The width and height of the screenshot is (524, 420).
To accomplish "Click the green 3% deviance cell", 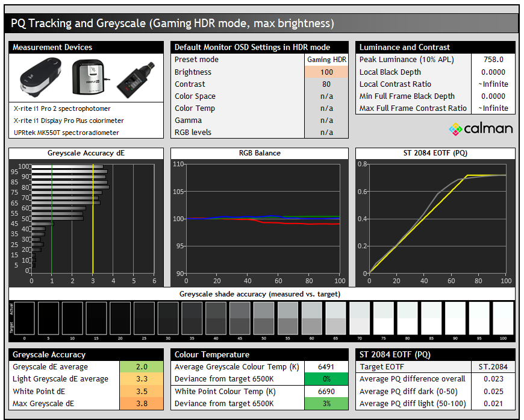I will (x=325, y=403).
